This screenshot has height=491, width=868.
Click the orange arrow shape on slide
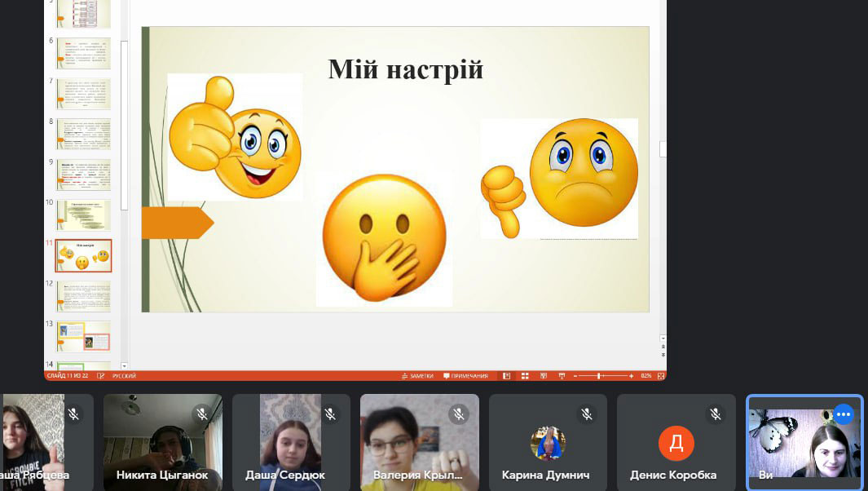[178, 223]
